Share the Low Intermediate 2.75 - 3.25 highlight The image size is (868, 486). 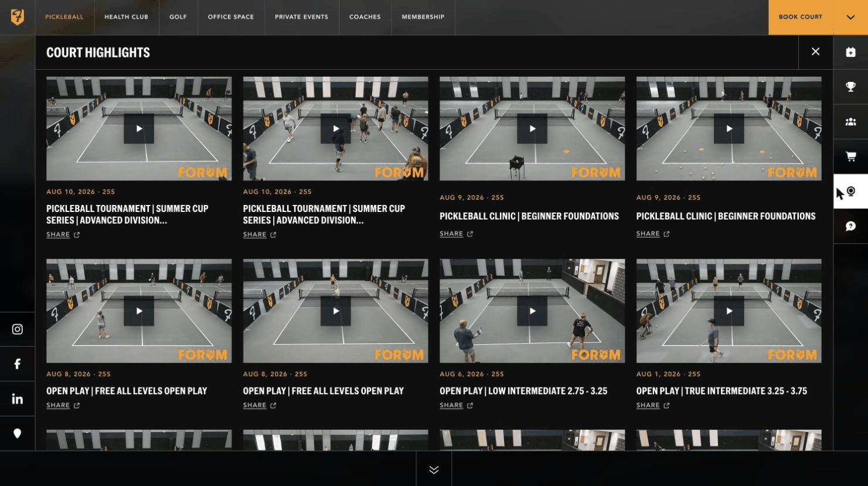457,405
